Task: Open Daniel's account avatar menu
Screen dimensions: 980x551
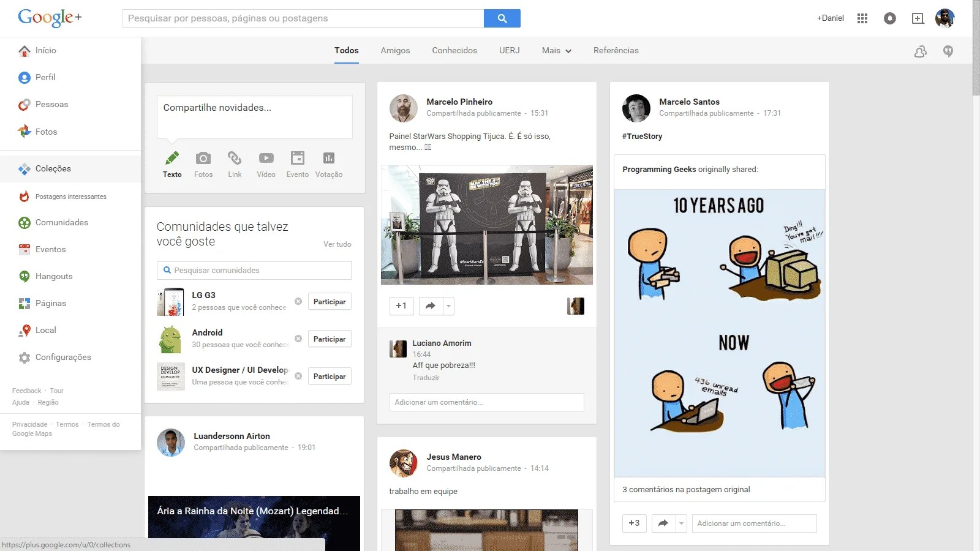Action: (945, 18)
